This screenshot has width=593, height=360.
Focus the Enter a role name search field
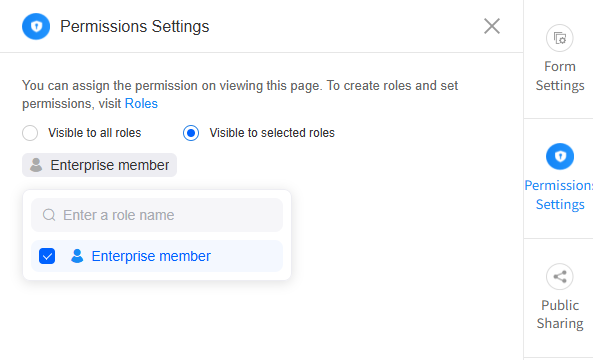pyautogui.click(x=157, y=215)
